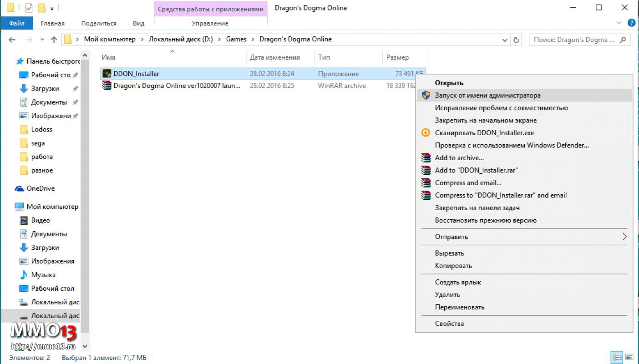Click the Games breadcrumb segment
This screenshot has height=364, width=639.
[236, 39]
